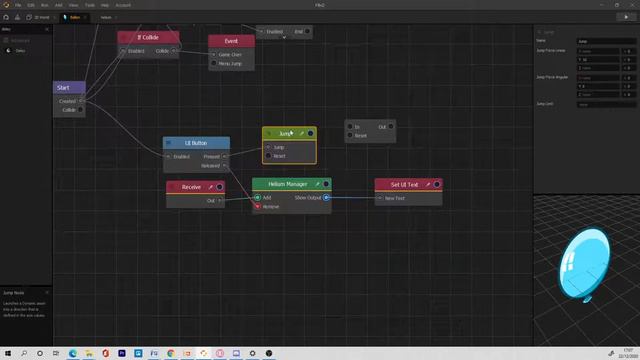Click the edit pencil on Jump node
Screen dimensions: 640x360
[302, 133]
